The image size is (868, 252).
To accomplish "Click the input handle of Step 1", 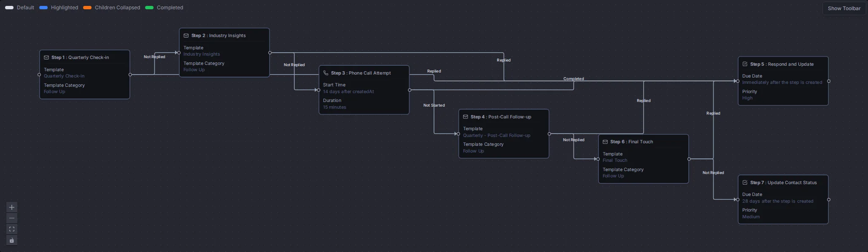I will point(39,75).
